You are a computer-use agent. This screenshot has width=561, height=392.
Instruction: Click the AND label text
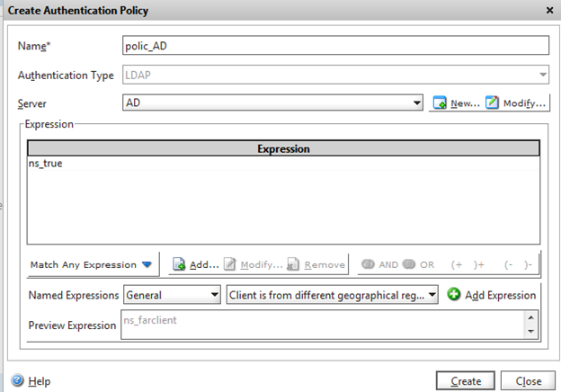coord(388,264)
